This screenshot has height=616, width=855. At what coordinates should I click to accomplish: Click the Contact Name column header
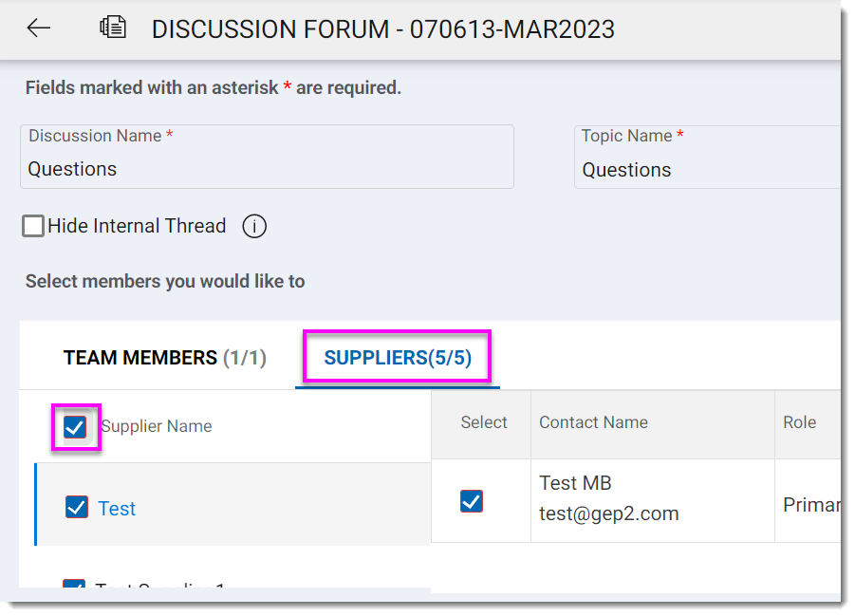click(x=593, y=422)
